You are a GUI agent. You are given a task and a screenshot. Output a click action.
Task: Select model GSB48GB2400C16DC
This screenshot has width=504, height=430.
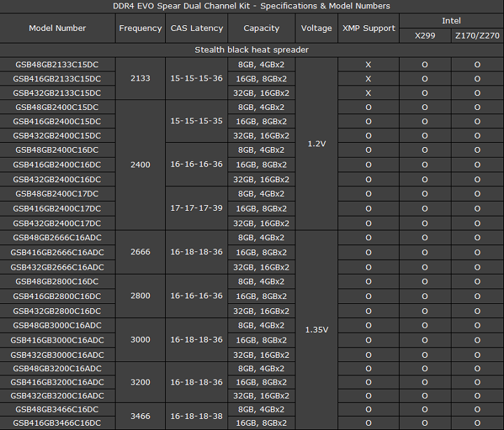(x=57, y=150)
